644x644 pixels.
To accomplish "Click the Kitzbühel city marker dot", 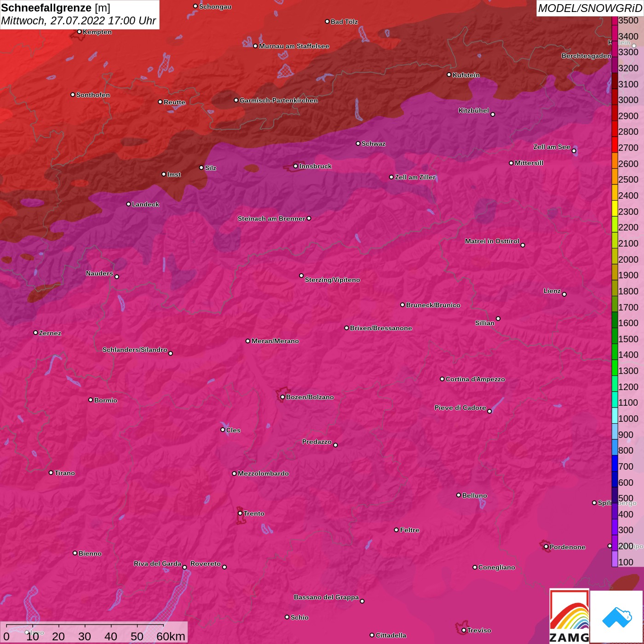I will (x=493, y=115).
